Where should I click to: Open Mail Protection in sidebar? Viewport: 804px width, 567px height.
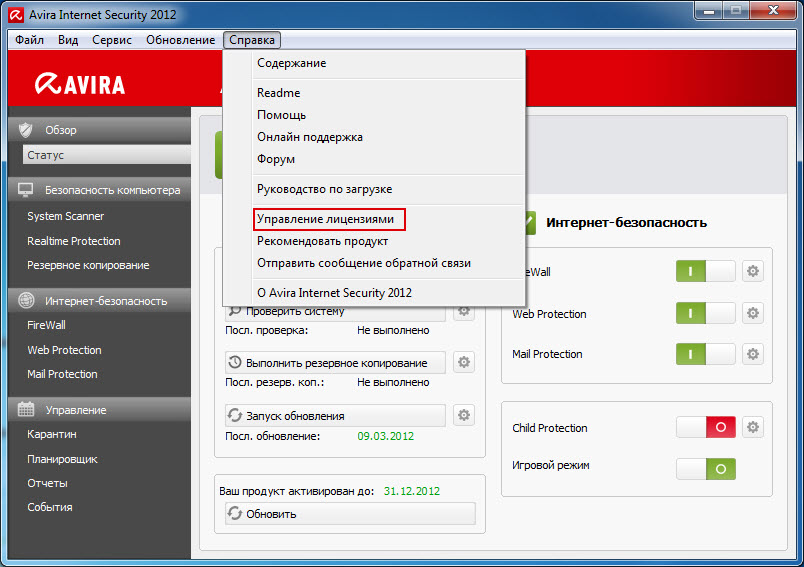pos(62,374)
